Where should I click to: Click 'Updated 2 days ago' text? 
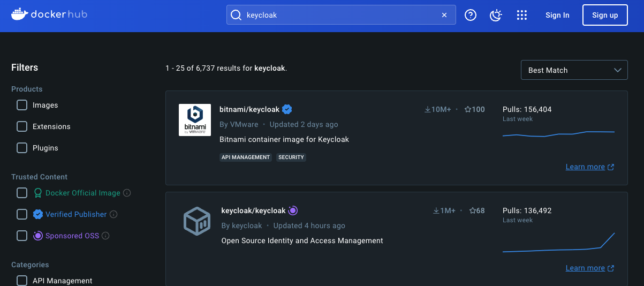tap(304, 124)
